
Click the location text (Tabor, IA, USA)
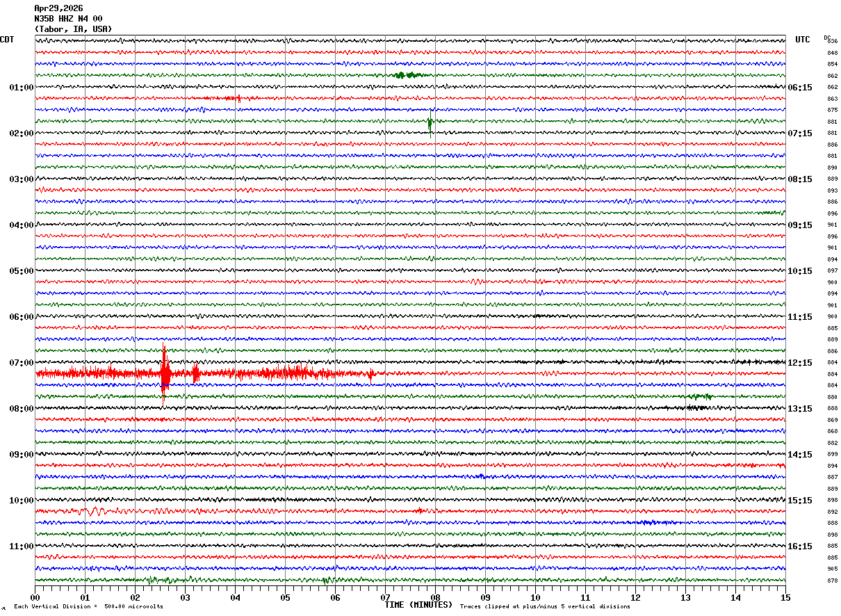(x=73, y=29)
